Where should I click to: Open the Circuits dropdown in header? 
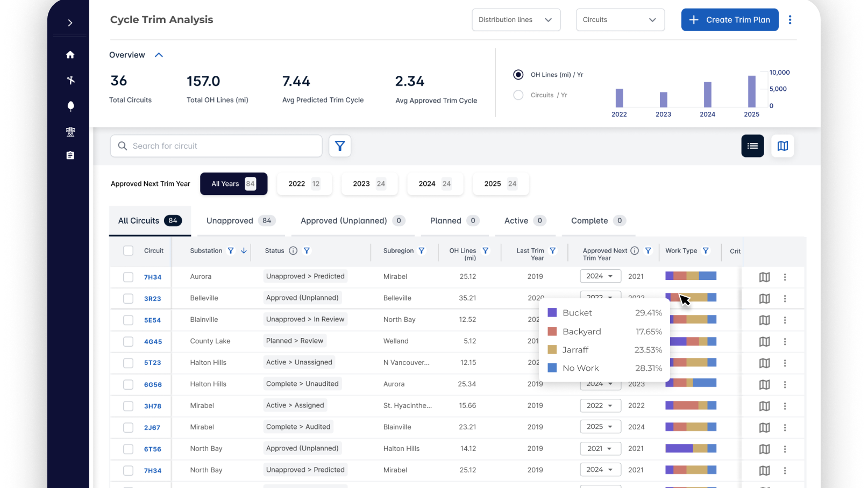click(x=620, y=20)
